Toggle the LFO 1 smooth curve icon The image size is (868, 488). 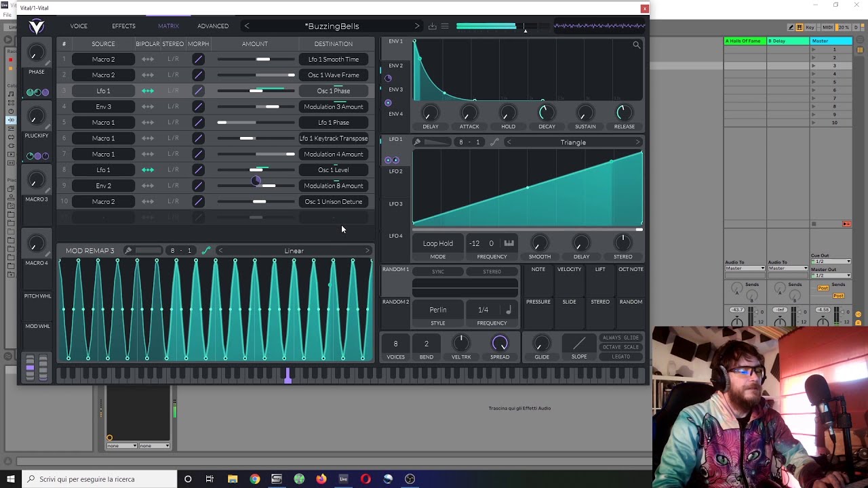pyautogui.click(x=494, y=142)
